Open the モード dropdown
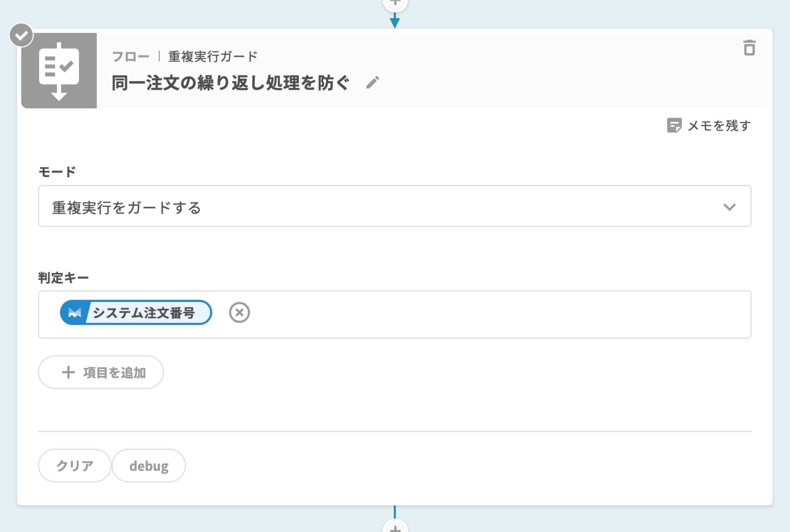790x532 pixels. pyautogui.click(x=394, y=206)
